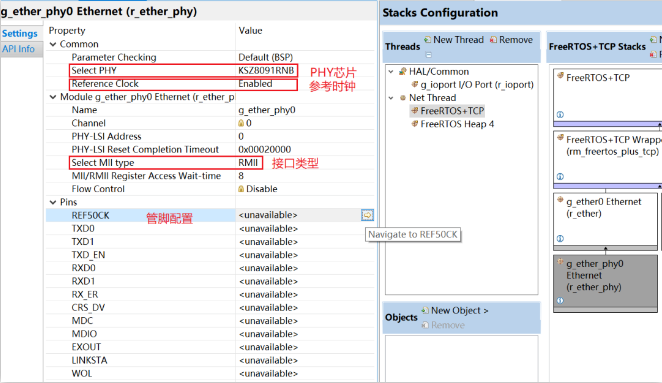Select the REF50CK pin row
This screenshot has width=662, height=383.
(210, 215)
